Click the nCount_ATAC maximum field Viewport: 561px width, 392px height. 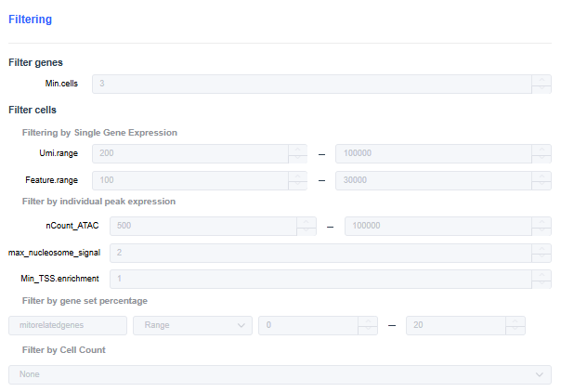pyautogui.click(x=437, y=225)
